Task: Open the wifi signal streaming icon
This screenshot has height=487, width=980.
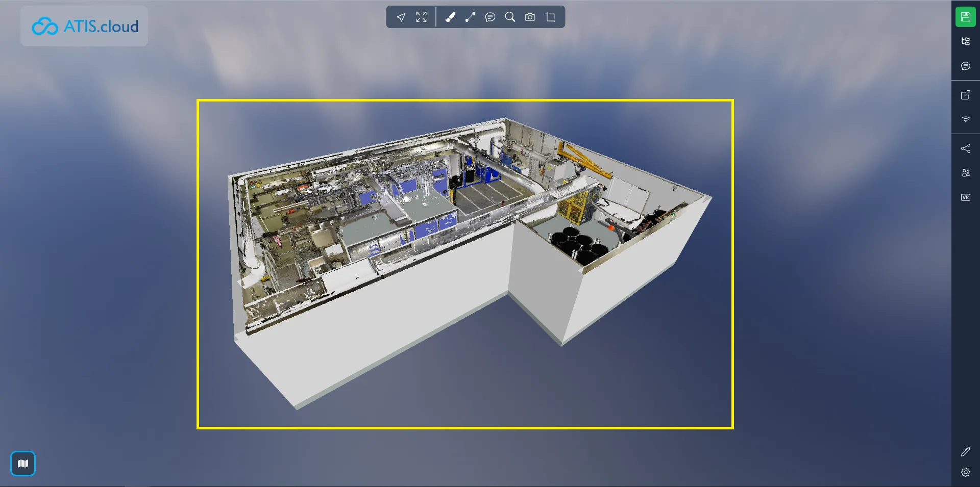Action: (965, 119)
